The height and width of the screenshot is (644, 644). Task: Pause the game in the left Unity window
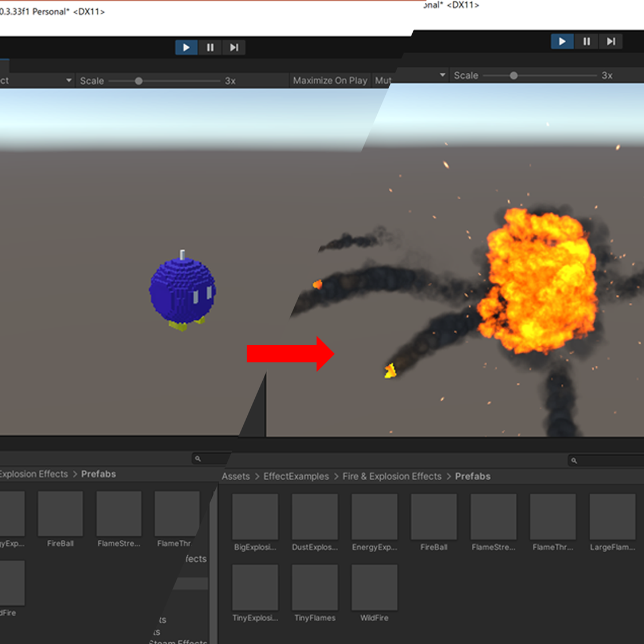point(210,48)
